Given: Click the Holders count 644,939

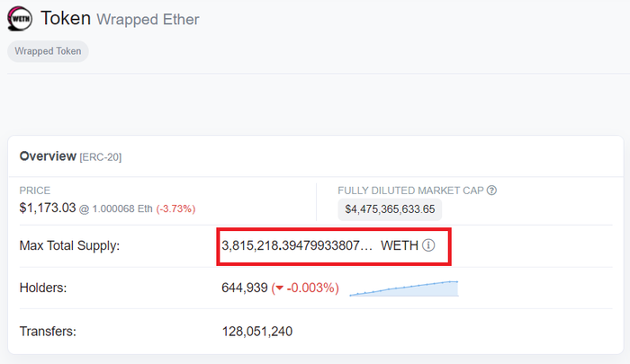Looking at the screenshot, I should [244, 288].
